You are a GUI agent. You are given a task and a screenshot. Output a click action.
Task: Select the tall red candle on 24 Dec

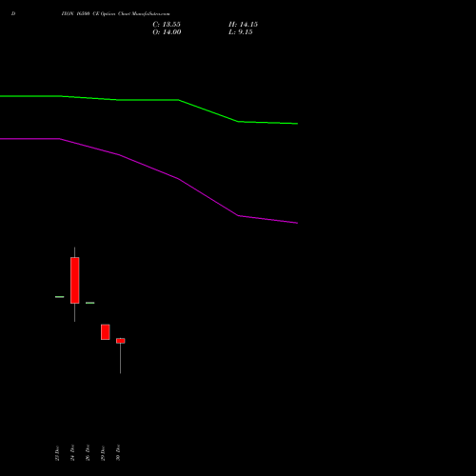(75, 281)
